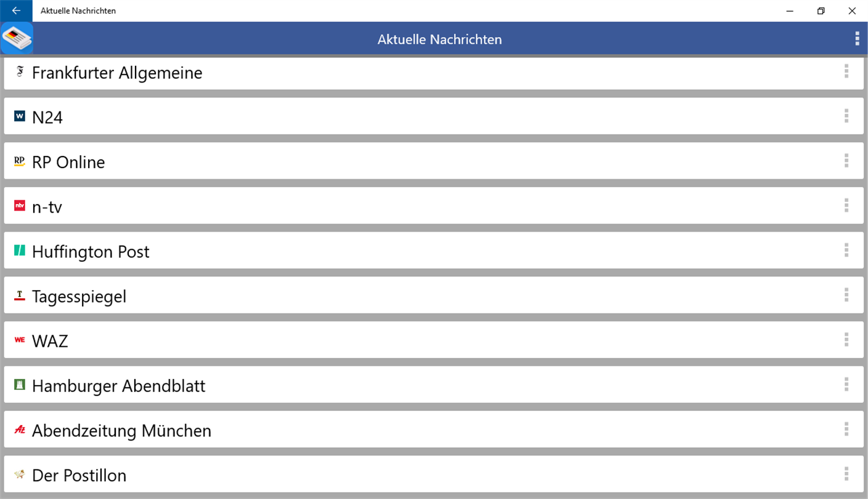Screen dimensions: 868x499
Task: Open the Der Postillon feed
Action: coord(79,476)
